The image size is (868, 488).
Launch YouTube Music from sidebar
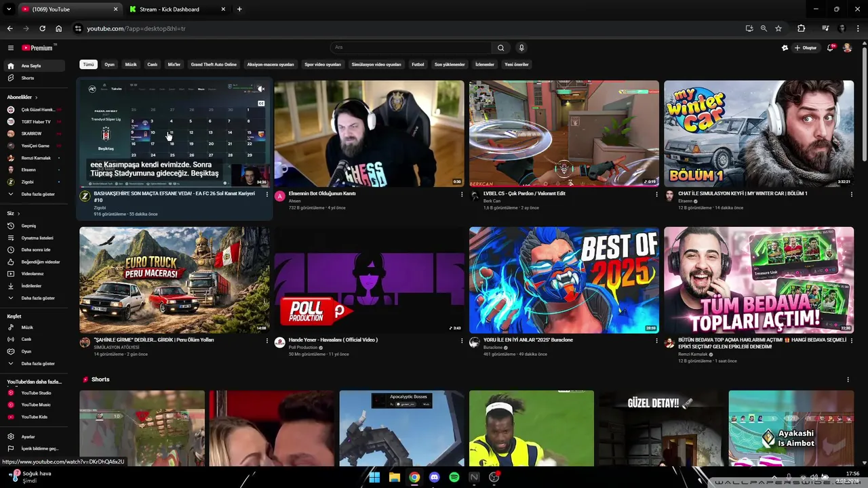click(x=33, y=405)
